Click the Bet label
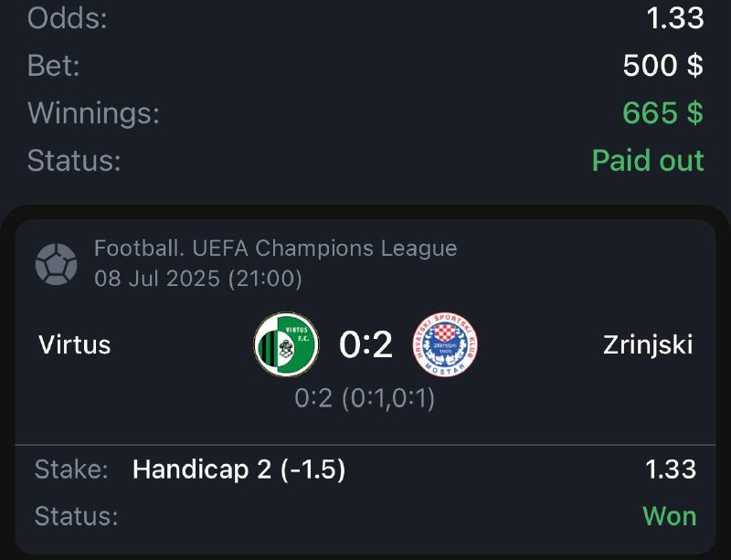 pos(54,66)
